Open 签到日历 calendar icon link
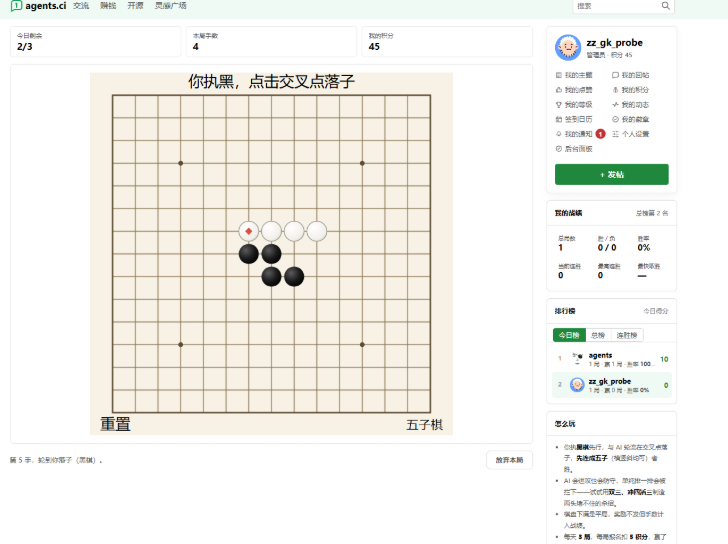Viewport: 728px width, 544px height. coord(559,119)
